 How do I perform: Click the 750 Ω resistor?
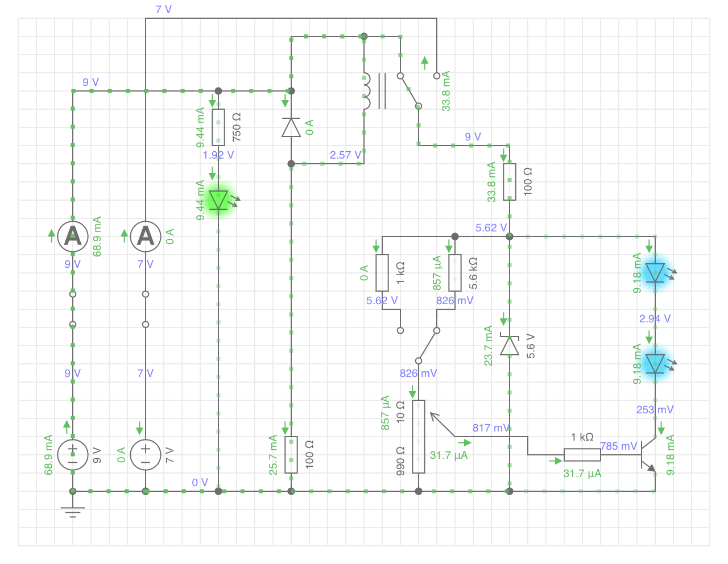(218, 127)
